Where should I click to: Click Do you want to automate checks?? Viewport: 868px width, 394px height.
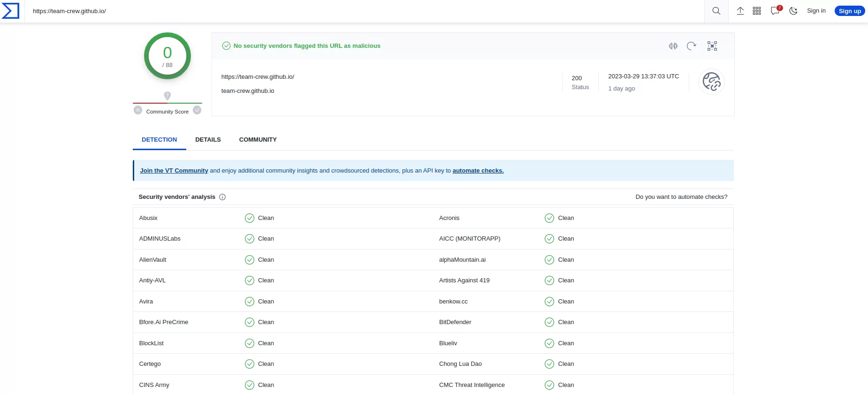click(x=681, y=197)
